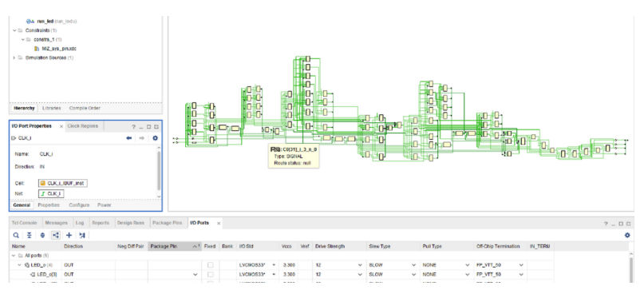Click Collapse All icon in I/O Ports toolbar
This screenshot has height=302, width=644.
coord(30,236)
